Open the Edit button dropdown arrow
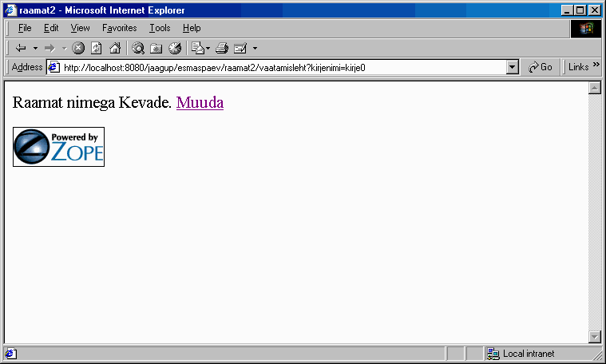This screenshot has height=364, width=606. pos(255,49)
